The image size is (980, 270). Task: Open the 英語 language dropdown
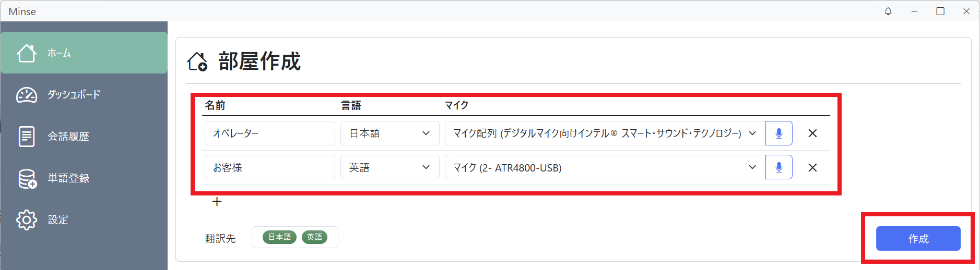389,167
